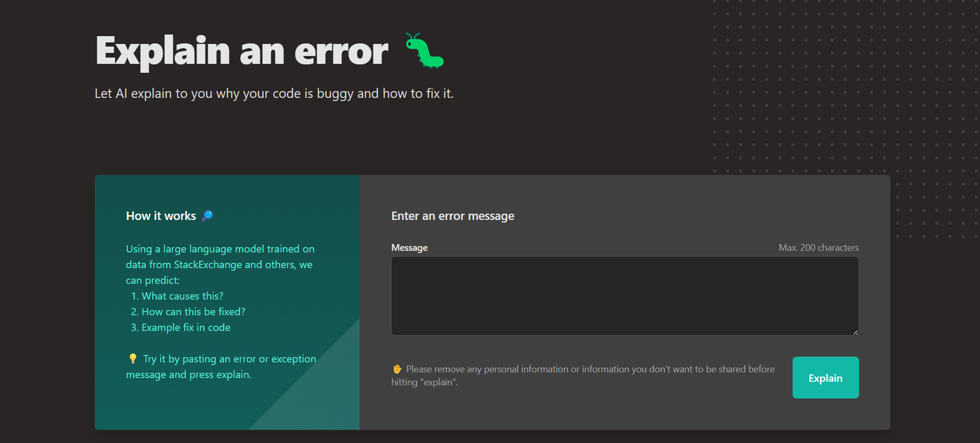This screenshot has width=980, height=443.
Task: Select the Example fix in code item
Action: click(186, 328)
